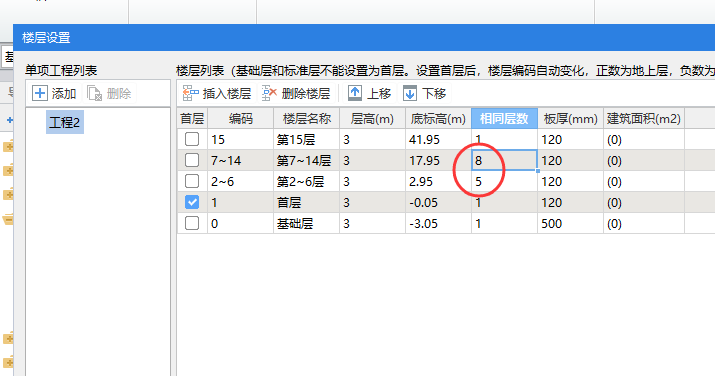Click the 上移 button label
This screenshot has height=376, width=715.
click(379, 93)
